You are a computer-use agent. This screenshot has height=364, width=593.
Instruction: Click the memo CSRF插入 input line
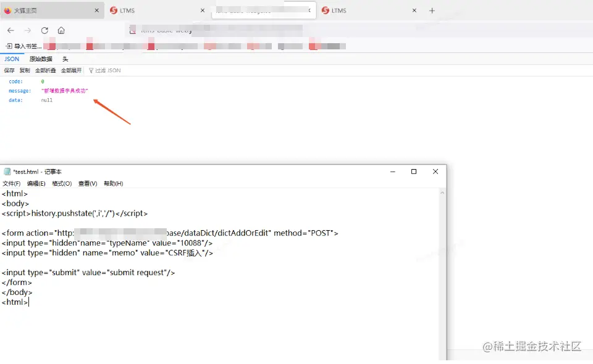click(107, 252)
